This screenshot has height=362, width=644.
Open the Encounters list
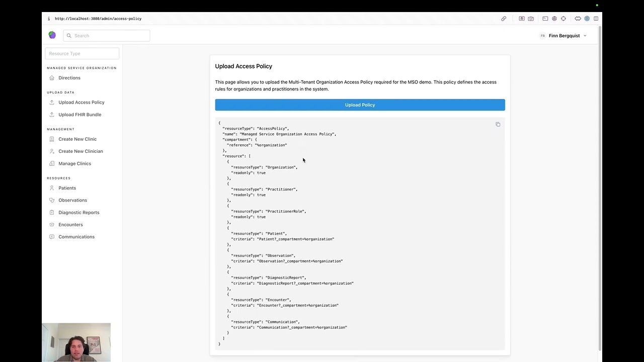[70, 225]
